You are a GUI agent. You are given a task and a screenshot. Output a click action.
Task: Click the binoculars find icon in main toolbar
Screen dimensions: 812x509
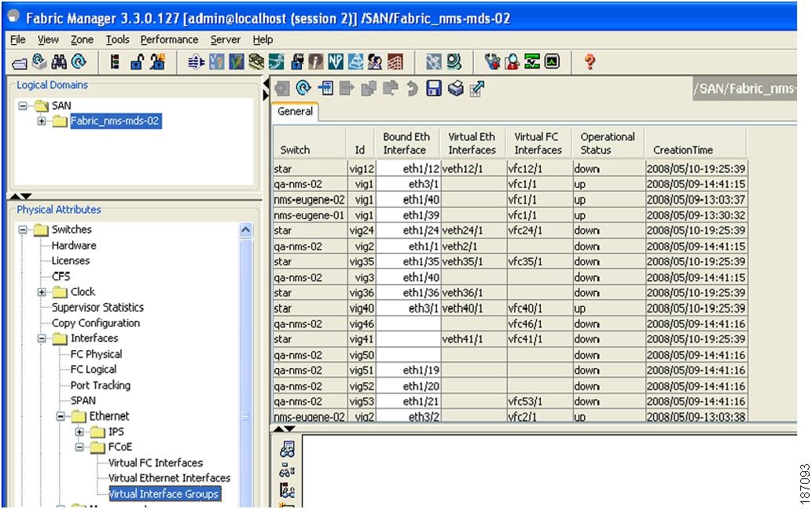tap(59, 61)
